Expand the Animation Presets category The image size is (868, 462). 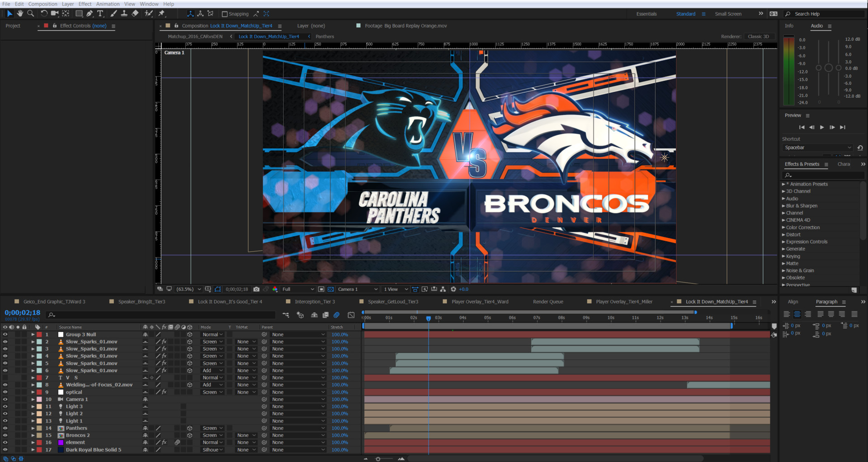click(783, 184)
